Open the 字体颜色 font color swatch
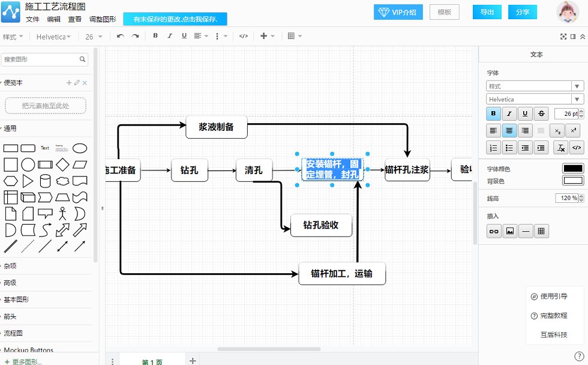The height and width of the screenshot is (365, 588). point(572,169)
